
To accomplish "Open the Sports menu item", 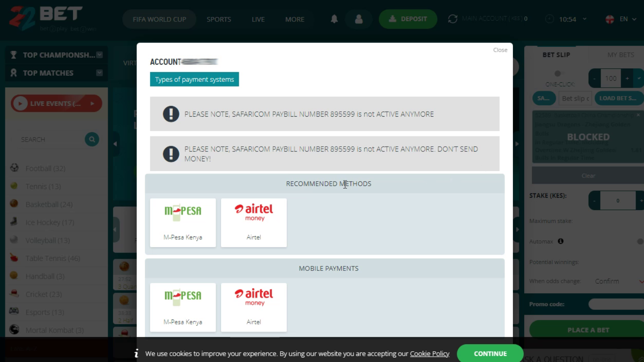I will coord(219,19).
